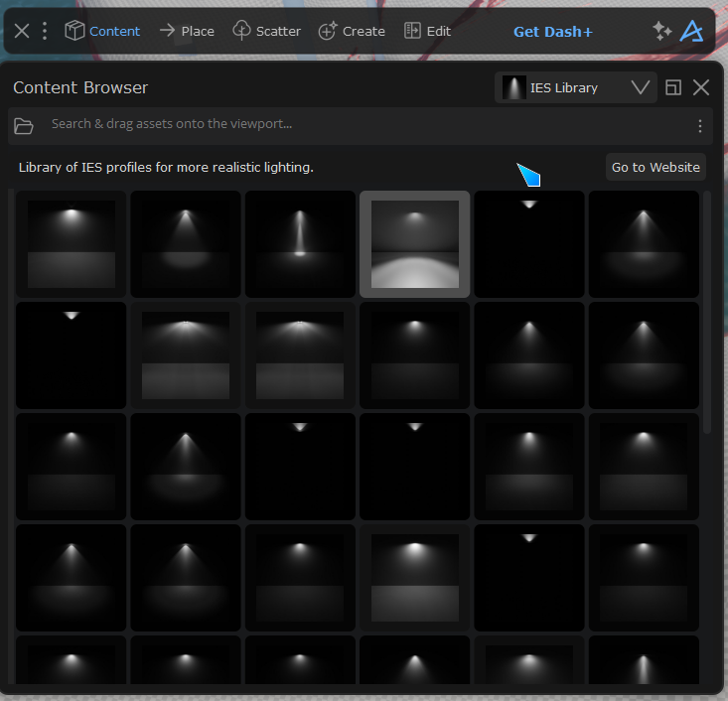This screenshot has height=701, width=728.
Task: Select the highlighted IES profile in row one
Action: [x=414, y=244]
